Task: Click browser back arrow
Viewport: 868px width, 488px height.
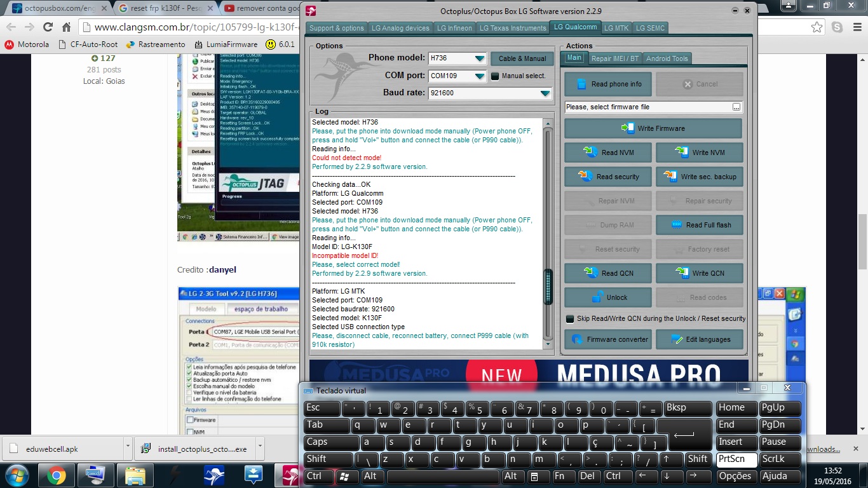Action: (11, 27)
